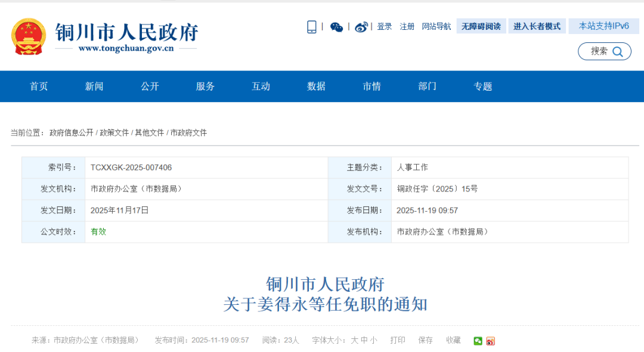Select medium font size 中
The image size is (644, 352).
pos(364,340)
